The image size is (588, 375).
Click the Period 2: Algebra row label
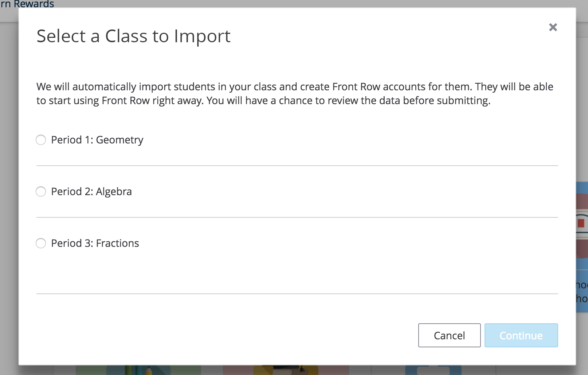click(x=91, y=192)
